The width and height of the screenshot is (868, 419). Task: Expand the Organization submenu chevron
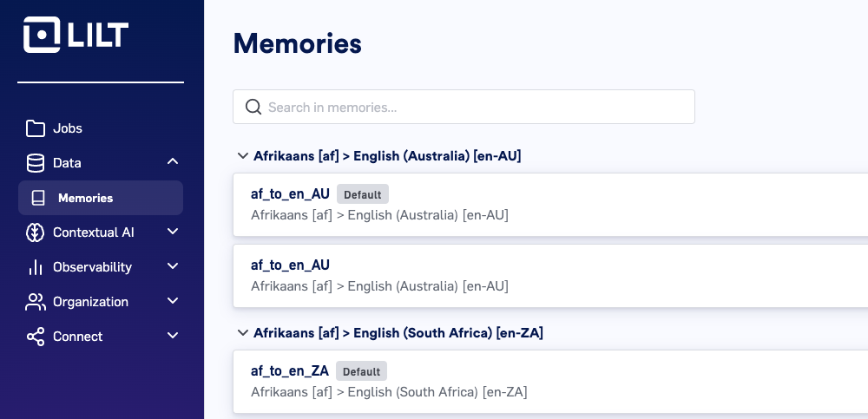[173, 300]
